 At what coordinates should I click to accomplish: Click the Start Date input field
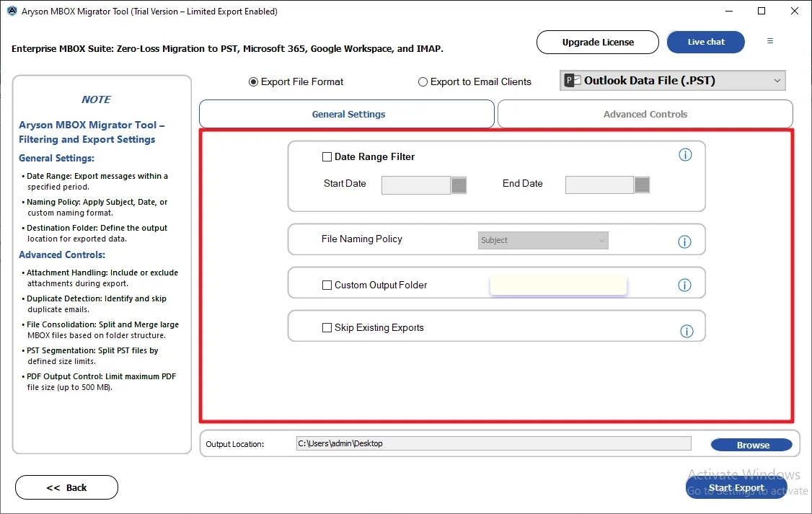click(416, 185)
